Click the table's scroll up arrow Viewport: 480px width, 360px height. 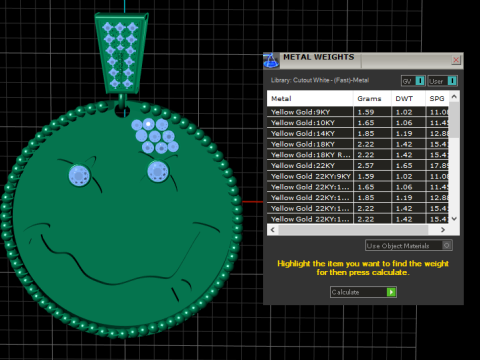click(454, 97)
